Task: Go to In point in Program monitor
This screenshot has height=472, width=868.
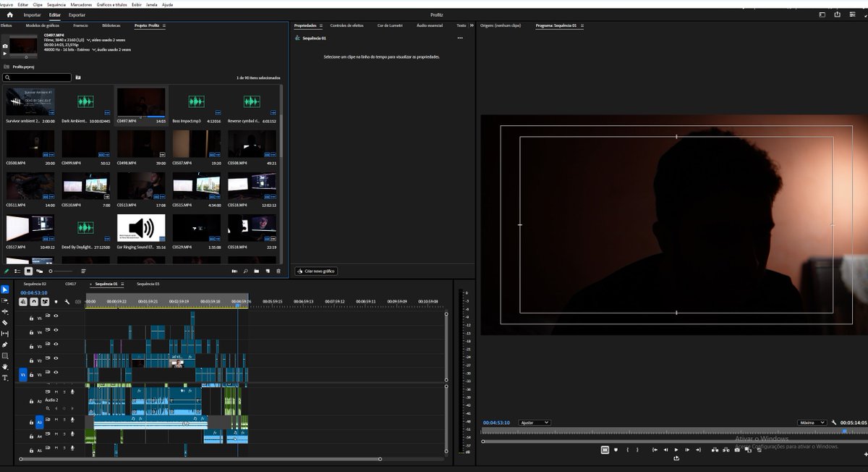Action: (655, 450)
